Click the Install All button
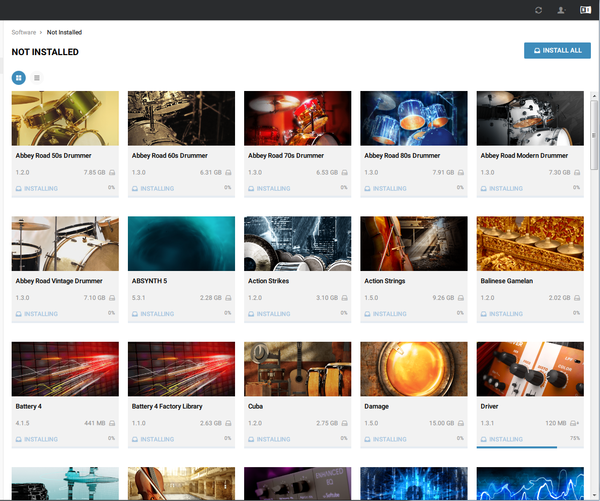Image resolution: width=600 pixels, height=501 pixels. click(x=557, y=51)
